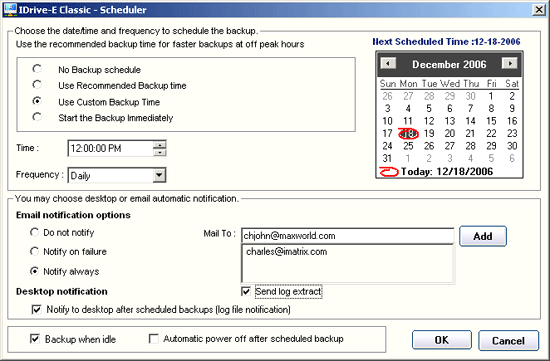Select December 13 in calendar
Screen dimensions: 550x361
[x=450, y=121]
